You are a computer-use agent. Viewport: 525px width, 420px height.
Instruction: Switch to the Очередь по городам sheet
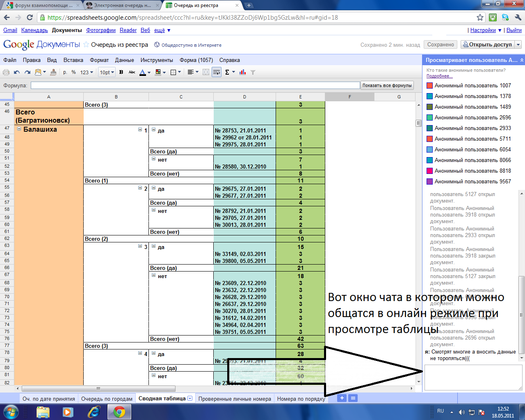(x=107, y=399)
